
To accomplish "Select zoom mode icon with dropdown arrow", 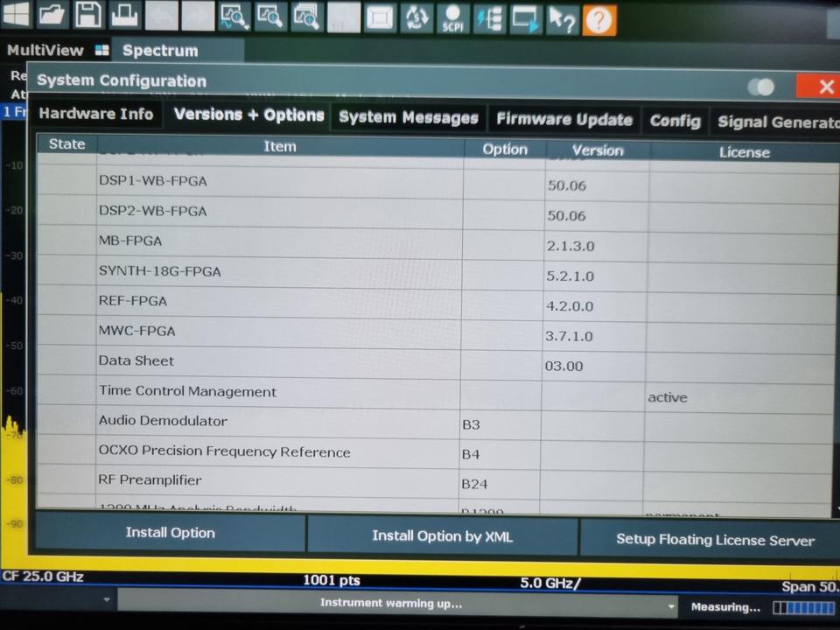I will coord(234,17).
